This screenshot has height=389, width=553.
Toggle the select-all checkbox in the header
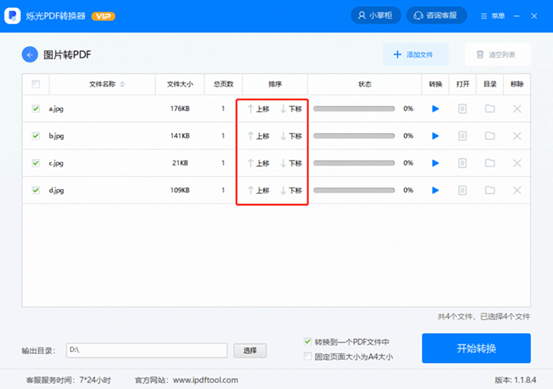click(36, 84)
